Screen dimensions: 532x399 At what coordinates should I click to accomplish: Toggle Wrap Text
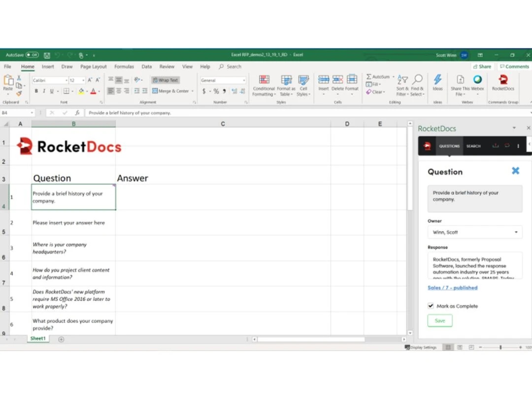tap(165, 80)
